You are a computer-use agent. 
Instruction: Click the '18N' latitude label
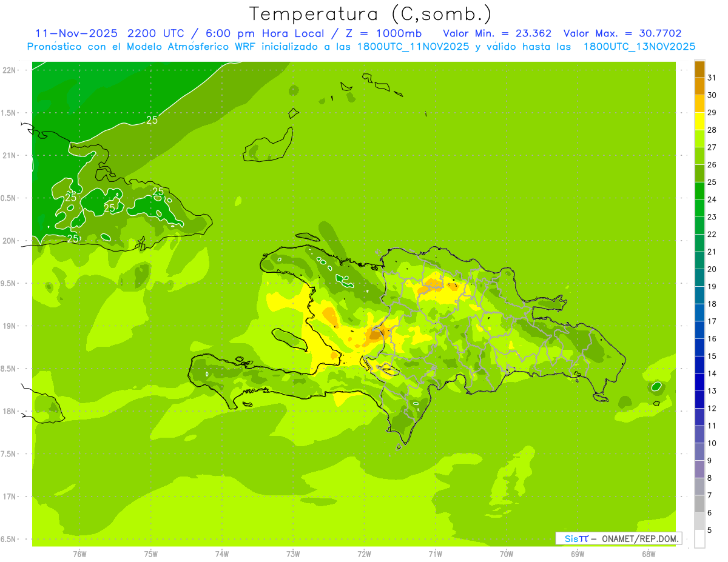click(8, 411)
